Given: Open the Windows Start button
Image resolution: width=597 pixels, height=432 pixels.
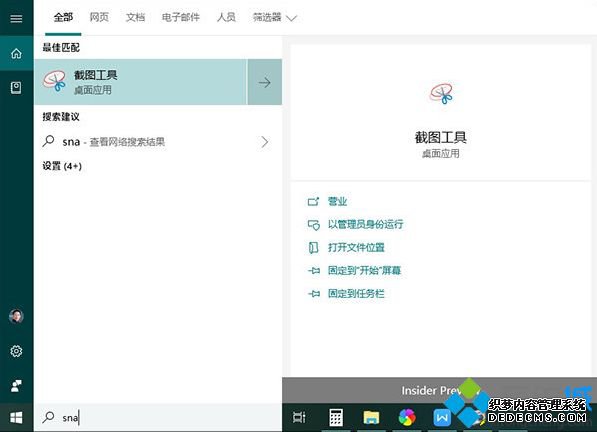Looking at the screenshot, I should tap(16, 418).
